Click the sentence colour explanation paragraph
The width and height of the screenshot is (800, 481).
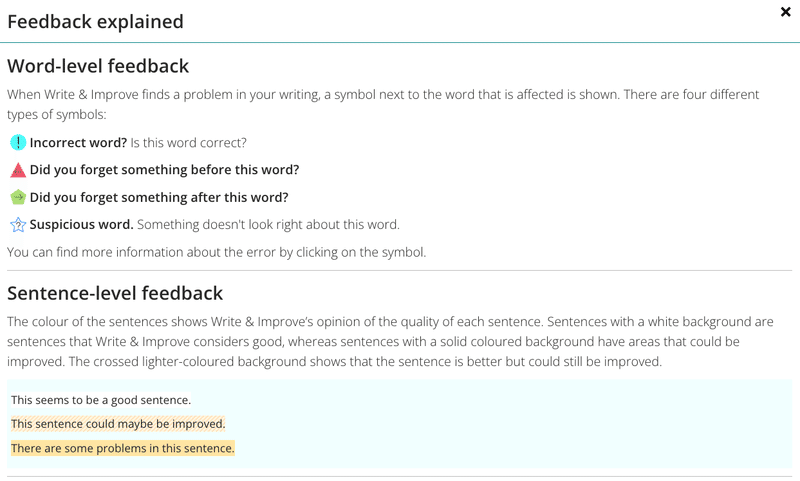pos(390,341)
